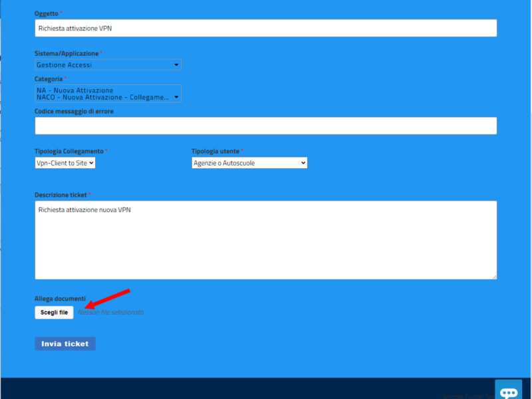Click the 'Nessun file selezionato' text
Image resolution: width=532 pixels, height=399 pixels.
pos(111,313)
